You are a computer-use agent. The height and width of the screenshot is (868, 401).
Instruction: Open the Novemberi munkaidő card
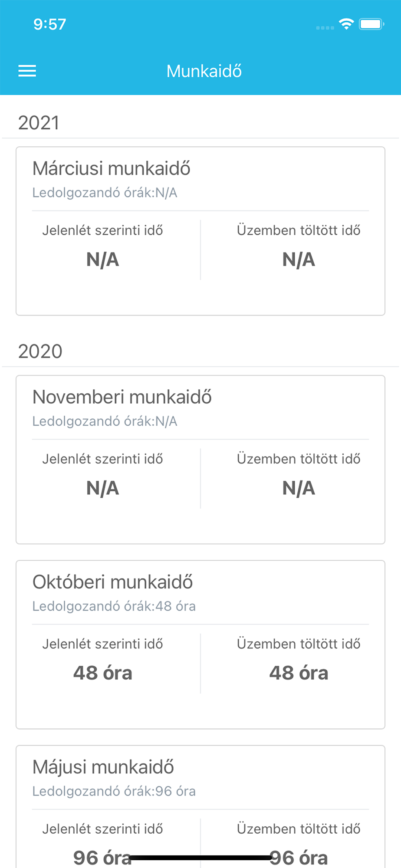200,460
